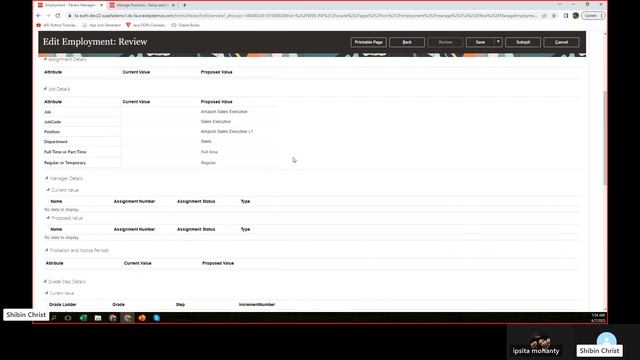
Task: Open the browser side panel icon
Action: [x=566, y=16]
